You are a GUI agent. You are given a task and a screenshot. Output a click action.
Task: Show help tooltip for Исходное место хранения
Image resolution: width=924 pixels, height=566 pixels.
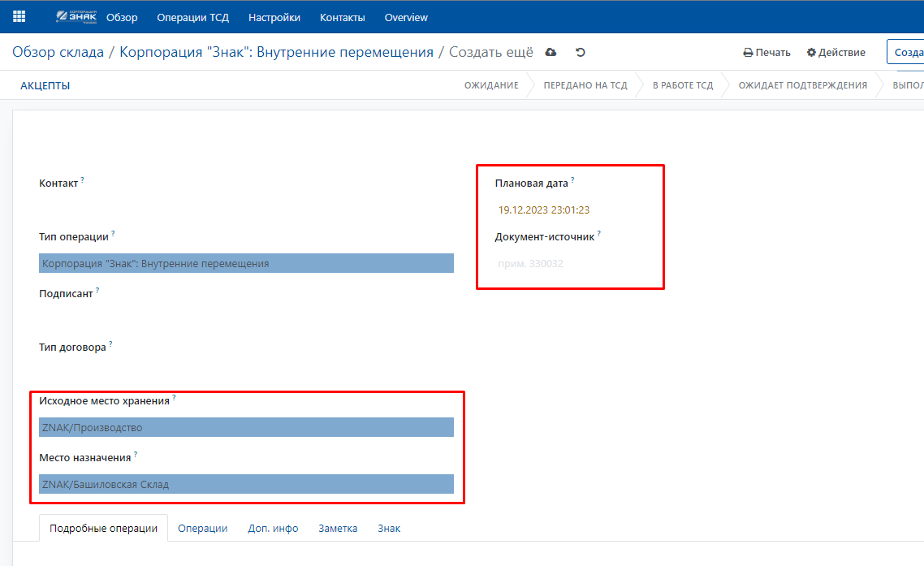pos(174,397)
